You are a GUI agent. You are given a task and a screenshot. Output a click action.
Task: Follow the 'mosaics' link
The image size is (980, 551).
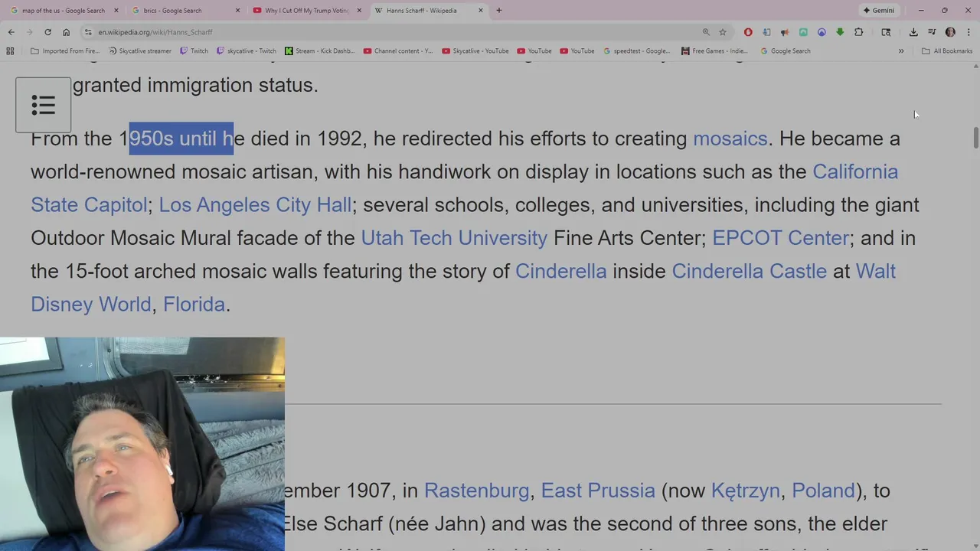pos(730,139)
